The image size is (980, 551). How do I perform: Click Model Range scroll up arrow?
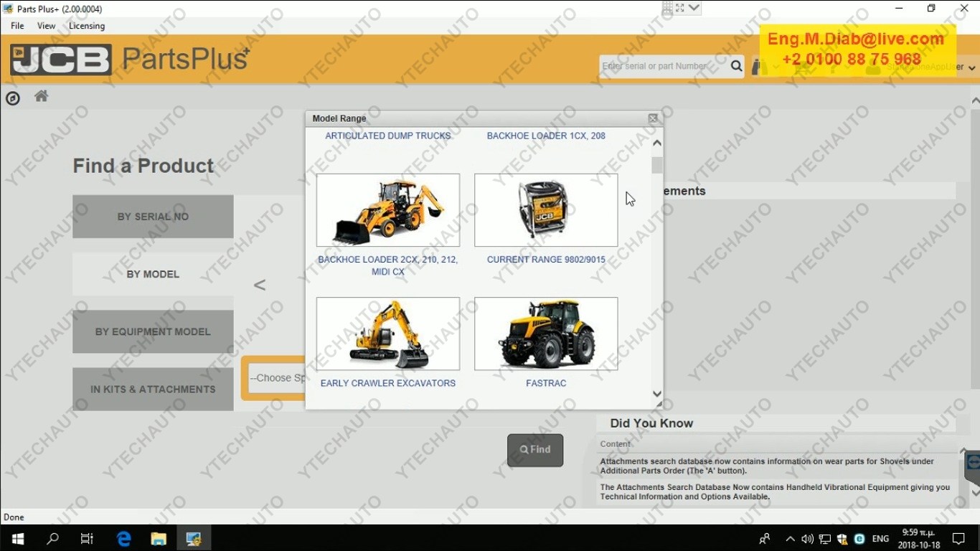[657, 143]
